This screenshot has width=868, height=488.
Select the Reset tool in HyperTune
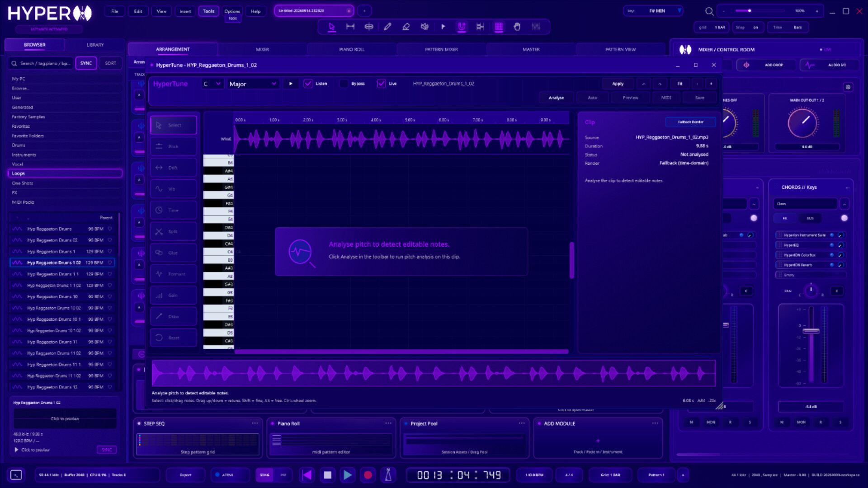tap(173, 338)
